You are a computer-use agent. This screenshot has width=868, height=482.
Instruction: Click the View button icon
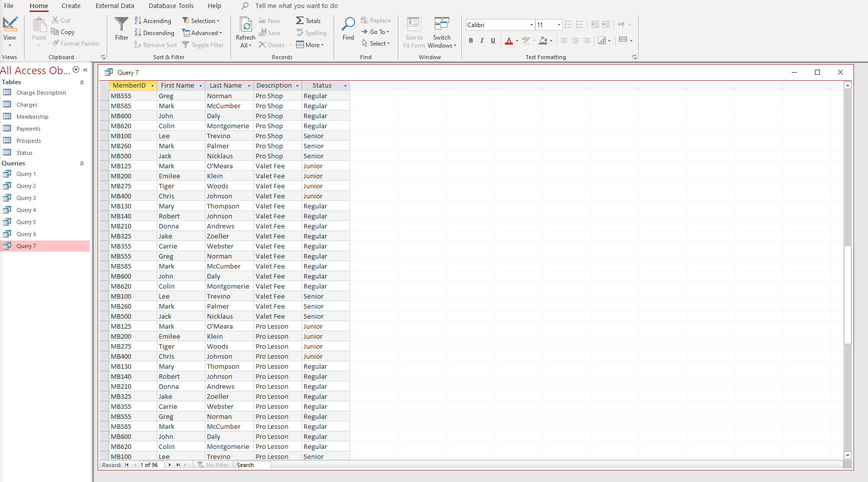coord(10,24)
